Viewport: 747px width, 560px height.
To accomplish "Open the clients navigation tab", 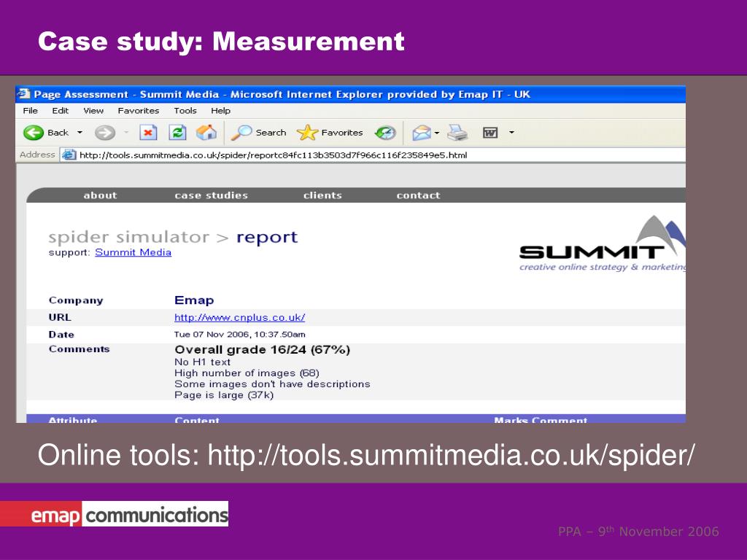I will point(322,195).
